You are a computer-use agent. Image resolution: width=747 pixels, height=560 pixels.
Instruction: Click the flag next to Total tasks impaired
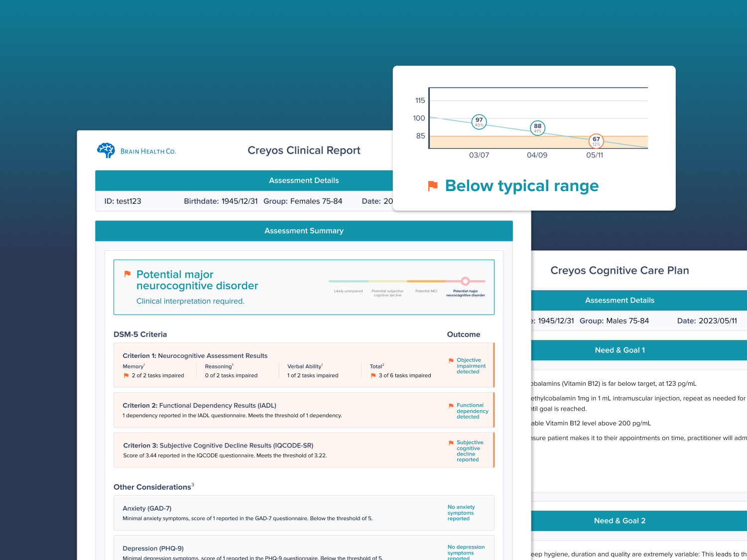(x=373, y=375)
